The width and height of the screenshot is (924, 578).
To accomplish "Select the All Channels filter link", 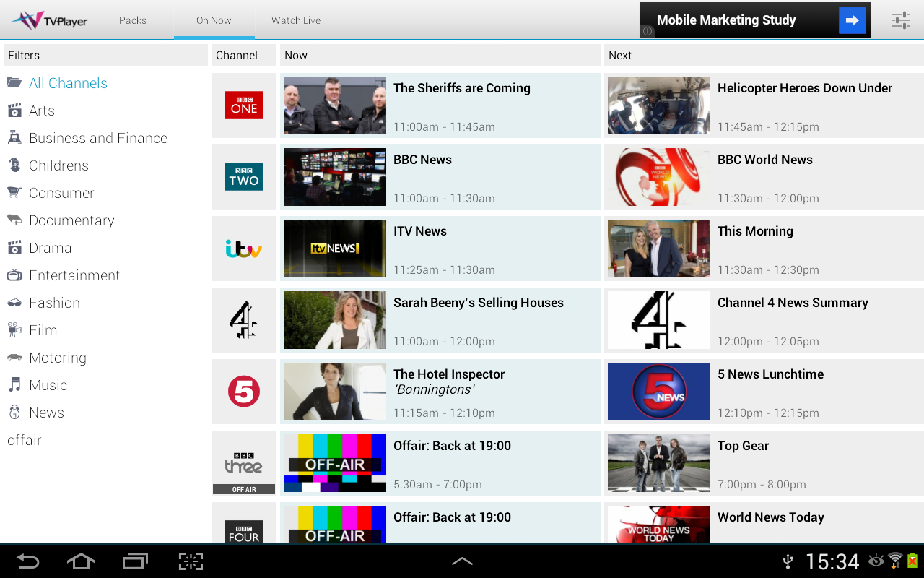I will (x=68, y=82).
